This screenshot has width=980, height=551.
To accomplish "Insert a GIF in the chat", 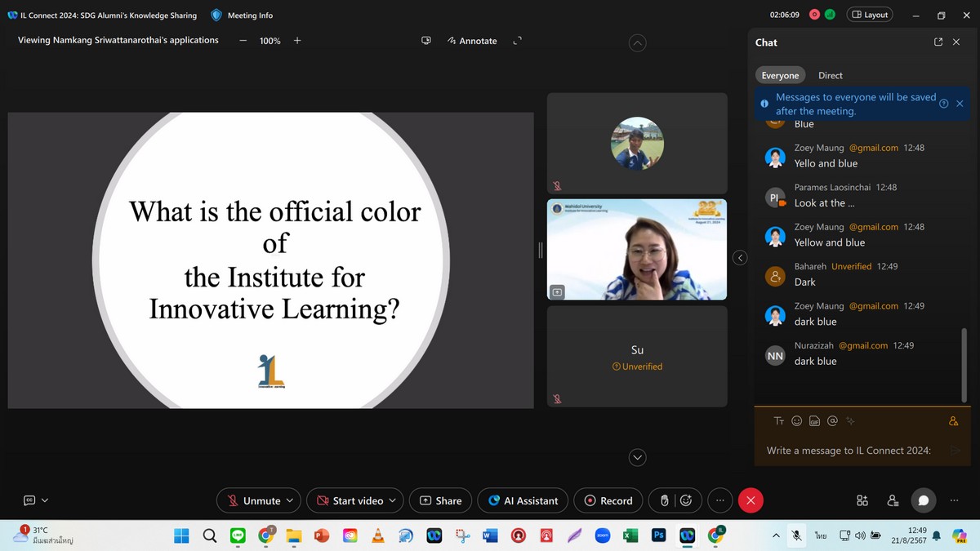I will (x=814, y=421).
